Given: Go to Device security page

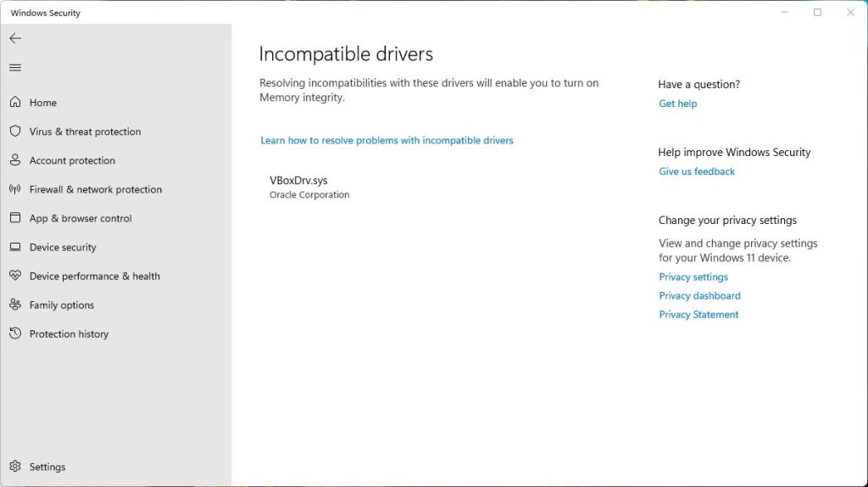Looking at the screenshot, I should pyautogui.click(x=63, y=247).
